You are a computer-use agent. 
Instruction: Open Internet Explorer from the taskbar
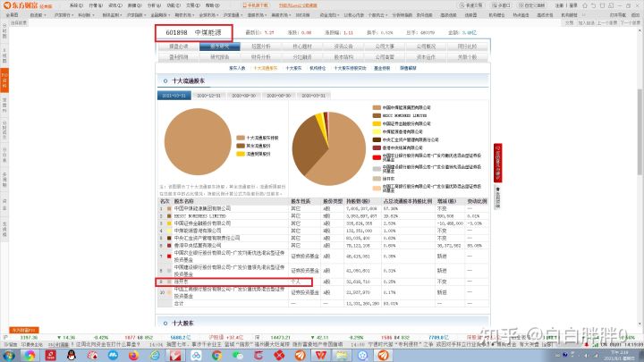(155, 356)
